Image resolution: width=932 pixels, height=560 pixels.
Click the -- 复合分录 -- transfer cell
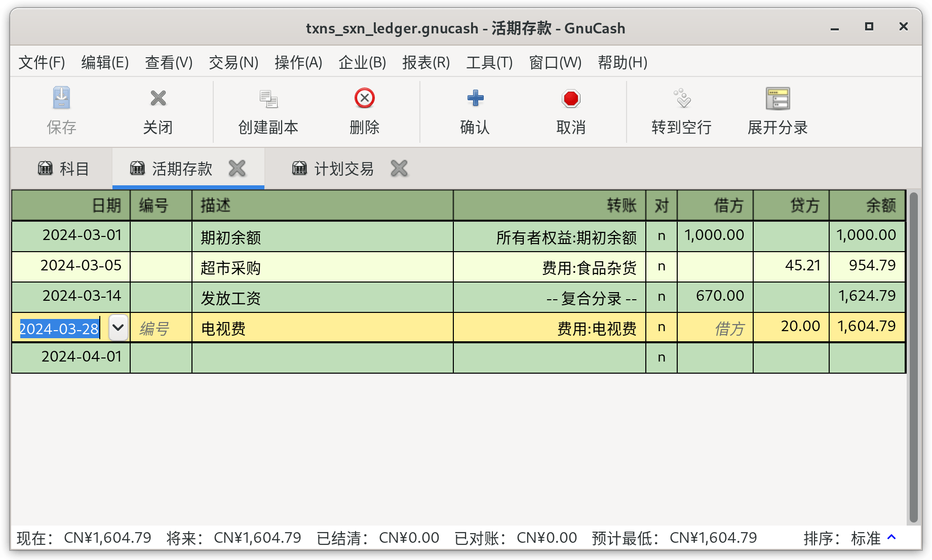coord(550,297)
